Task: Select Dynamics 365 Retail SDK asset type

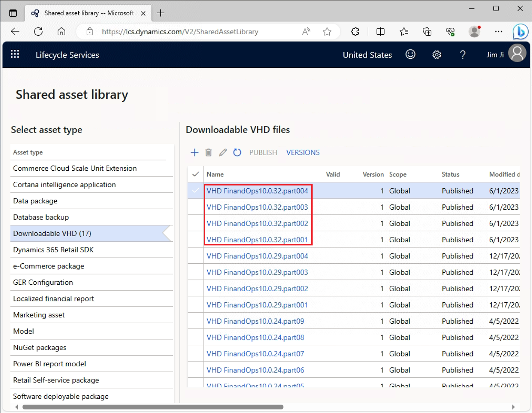Action: (92, 250)
